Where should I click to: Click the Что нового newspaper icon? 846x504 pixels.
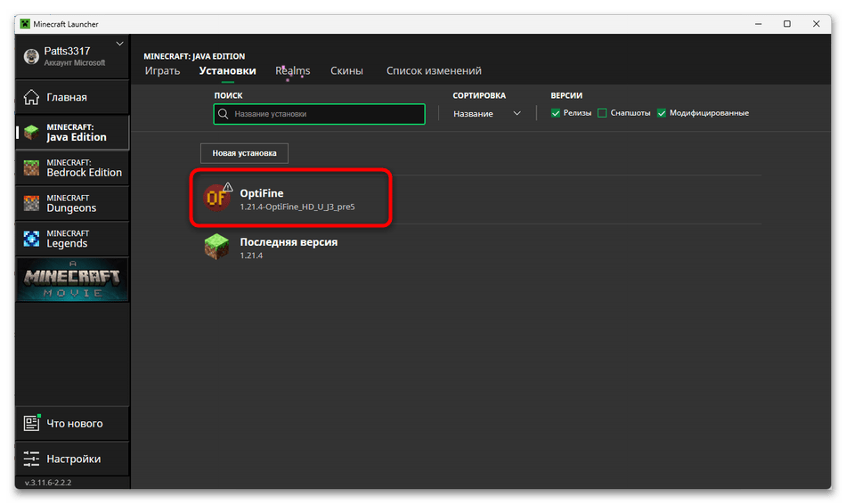pos(32,422)
